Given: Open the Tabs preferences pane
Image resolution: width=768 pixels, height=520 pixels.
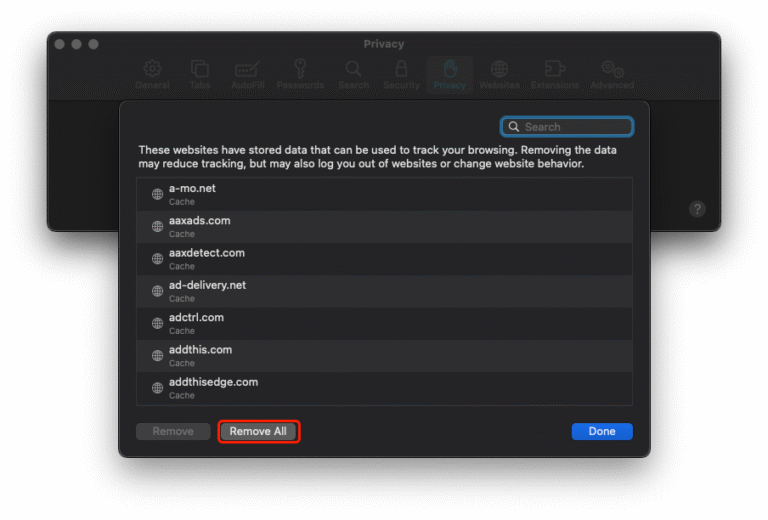Looking at the screenshot, I should [x=200, y=75].
